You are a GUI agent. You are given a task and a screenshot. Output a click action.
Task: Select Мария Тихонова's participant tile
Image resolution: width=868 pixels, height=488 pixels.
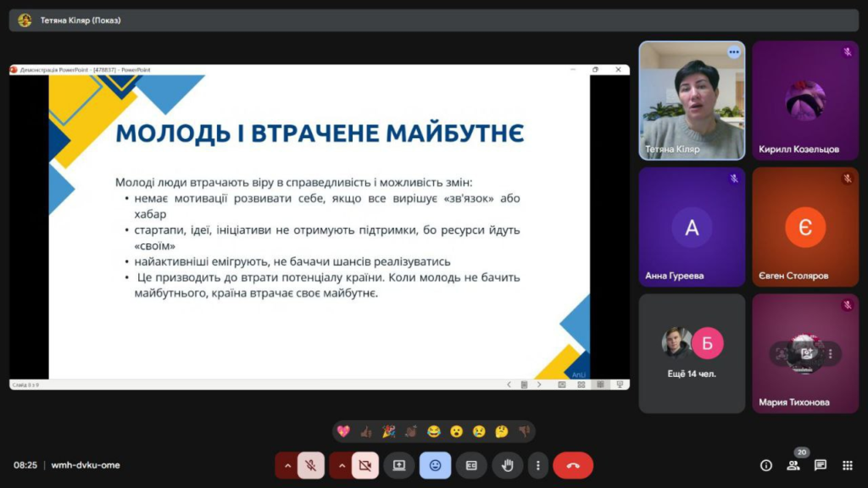coord(805,353)
